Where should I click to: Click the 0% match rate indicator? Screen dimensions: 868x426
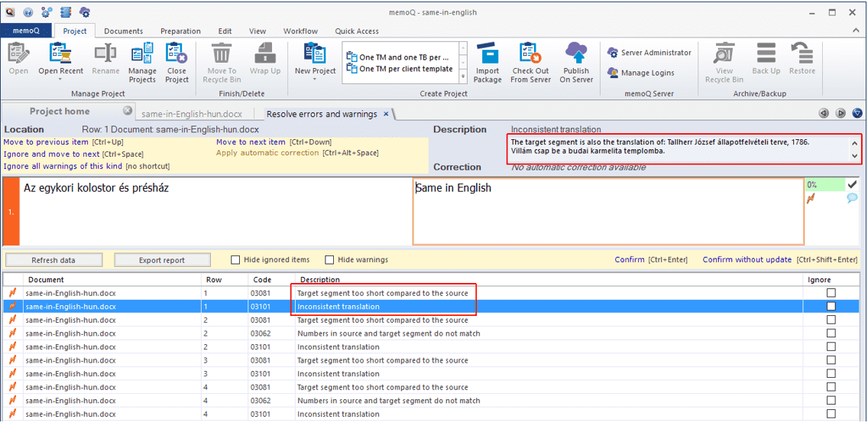click(x=825, y=184)
